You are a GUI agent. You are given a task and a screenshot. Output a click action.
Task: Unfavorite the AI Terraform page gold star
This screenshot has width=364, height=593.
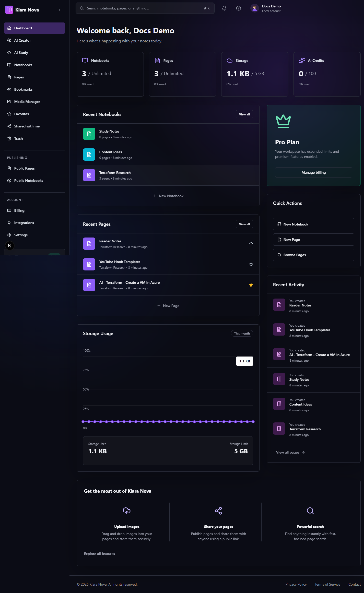(251, 285)
